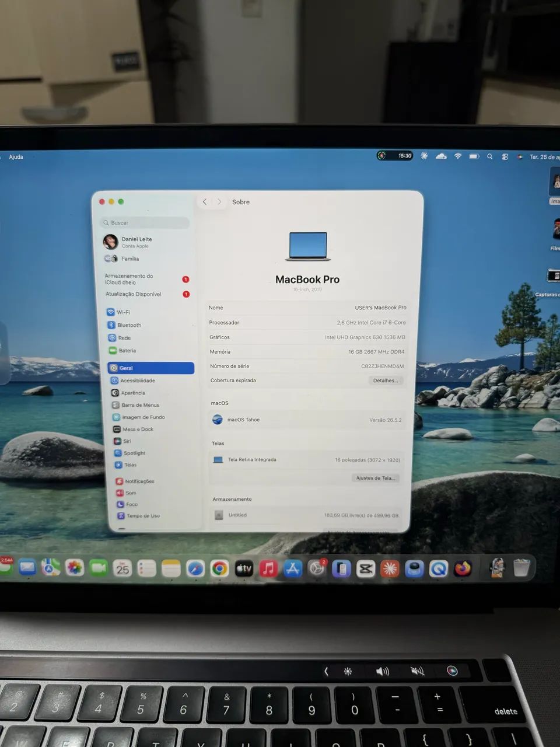Select Geral in the sidebar
Viewport: 560px width, 747px height.
coord(150,368)
